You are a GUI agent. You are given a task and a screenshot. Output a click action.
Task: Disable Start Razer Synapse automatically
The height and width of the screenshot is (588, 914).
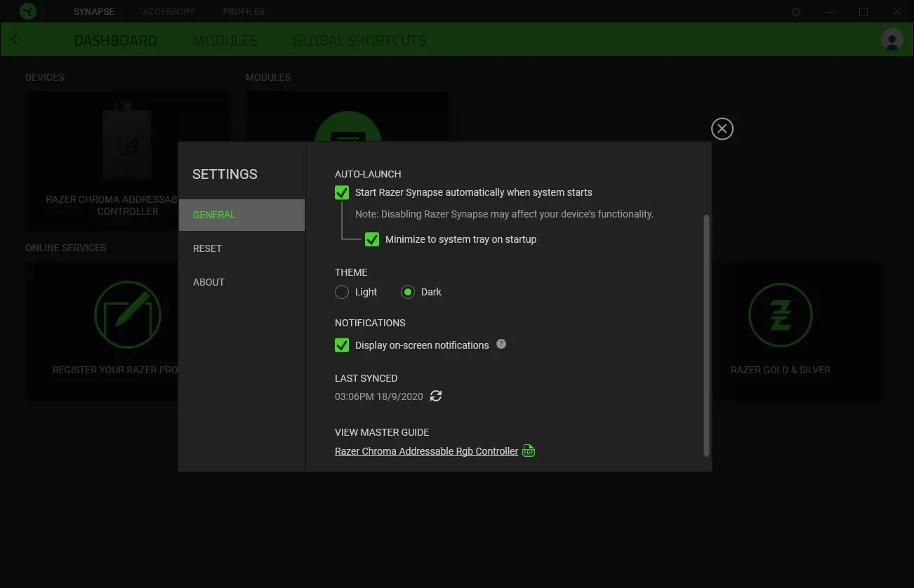(341, 192)
